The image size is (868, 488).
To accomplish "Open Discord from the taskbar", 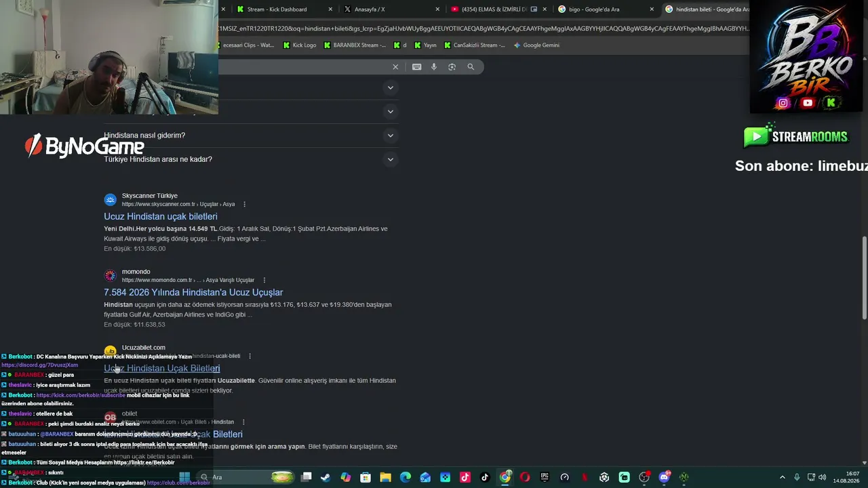I will tap(664, 477).
